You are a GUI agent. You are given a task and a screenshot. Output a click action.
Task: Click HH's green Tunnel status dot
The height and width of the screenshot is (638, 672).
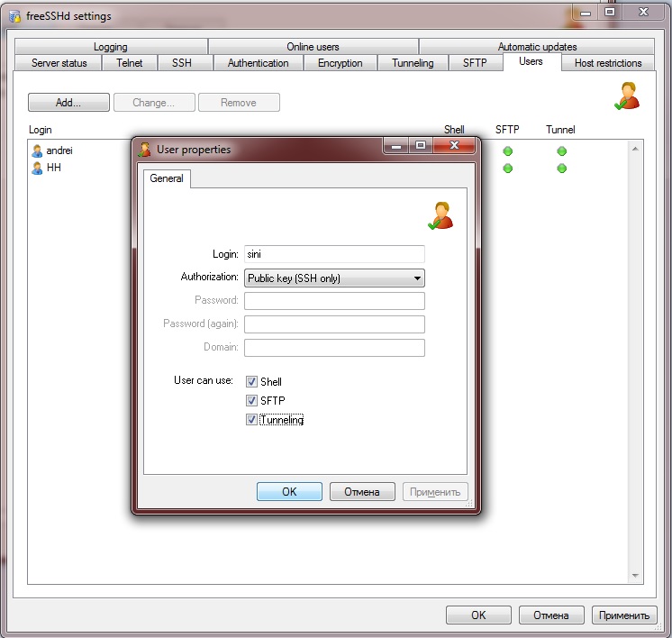562,169
